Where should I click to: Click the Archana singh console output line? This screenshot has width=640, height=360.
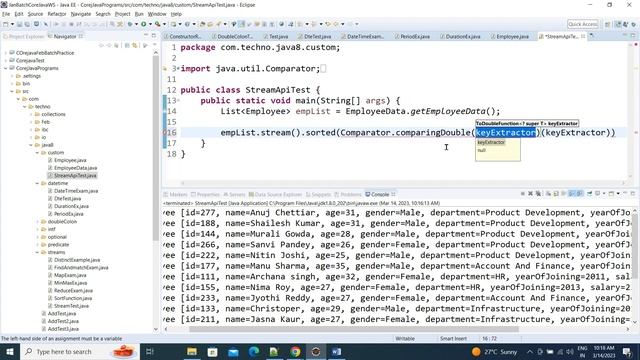point(398,277)
